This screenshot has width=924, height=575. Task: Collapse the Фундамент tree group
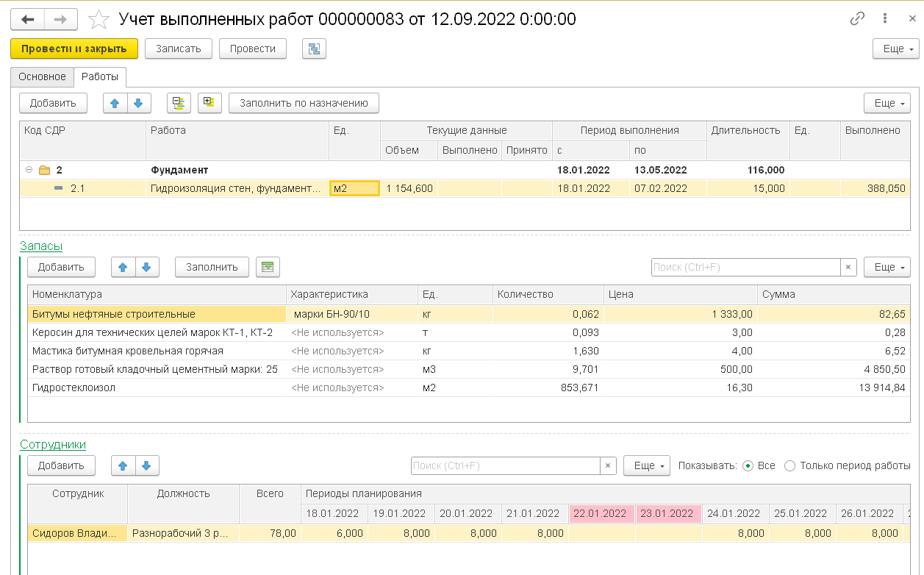(x=29, y=170)
